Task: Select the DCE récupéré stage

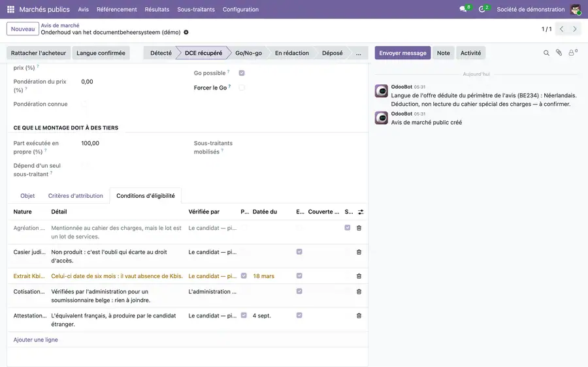Action: [x=203, y=53]
